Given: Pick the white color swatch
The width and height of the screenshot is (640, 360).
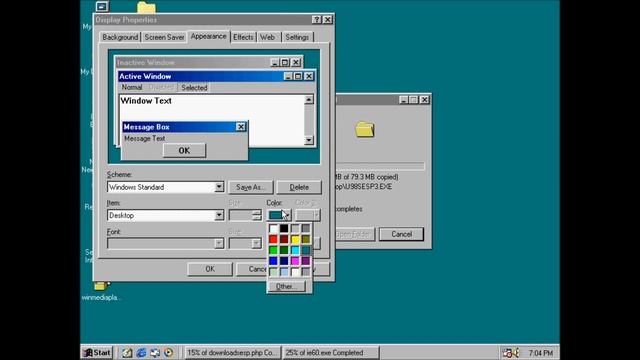Looking at the screenshot, I should [x=273, y=229].
